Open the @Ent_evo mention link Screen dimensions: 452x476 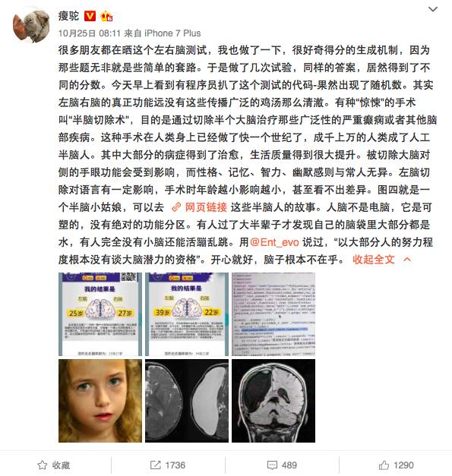274,242
